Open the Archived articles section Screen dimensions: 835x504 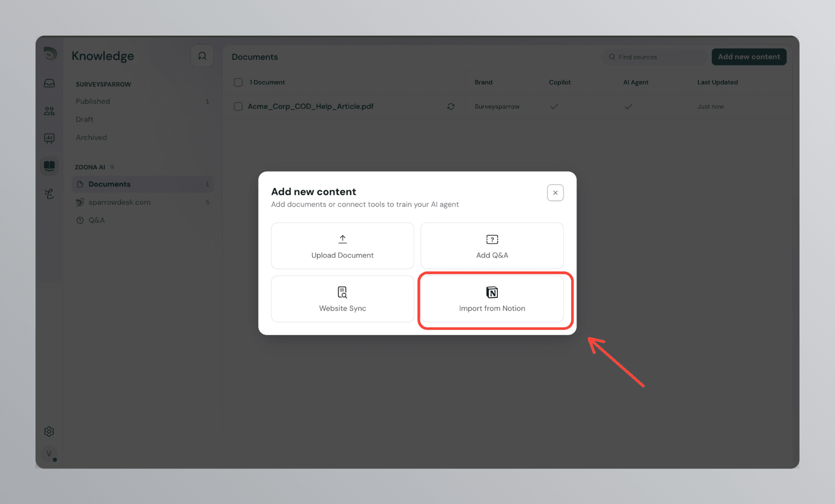(142, 137)
